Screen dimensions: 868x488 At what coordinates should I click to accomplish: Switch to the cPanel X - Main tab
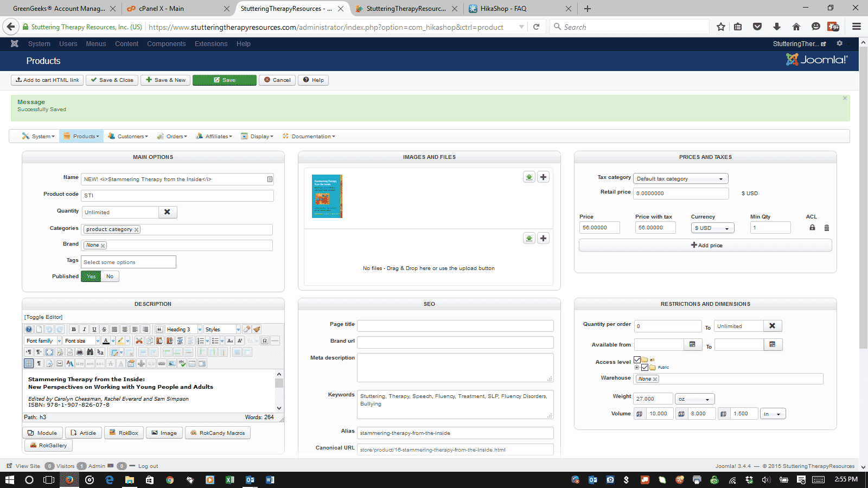(177, 9)
